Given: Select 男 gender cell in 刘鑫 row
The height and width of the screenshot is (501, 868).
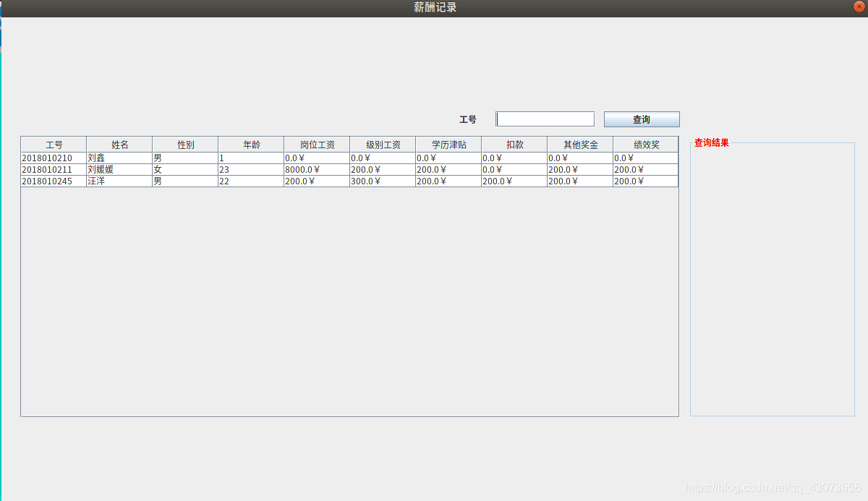Looking at the screenshot, I should 185,158.
